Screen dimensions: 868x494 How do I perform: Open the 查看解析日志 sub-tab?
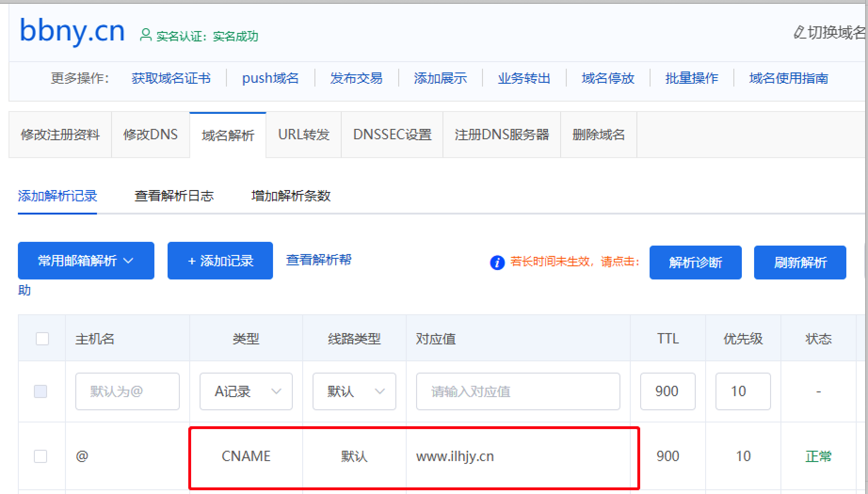coord(174,196)
